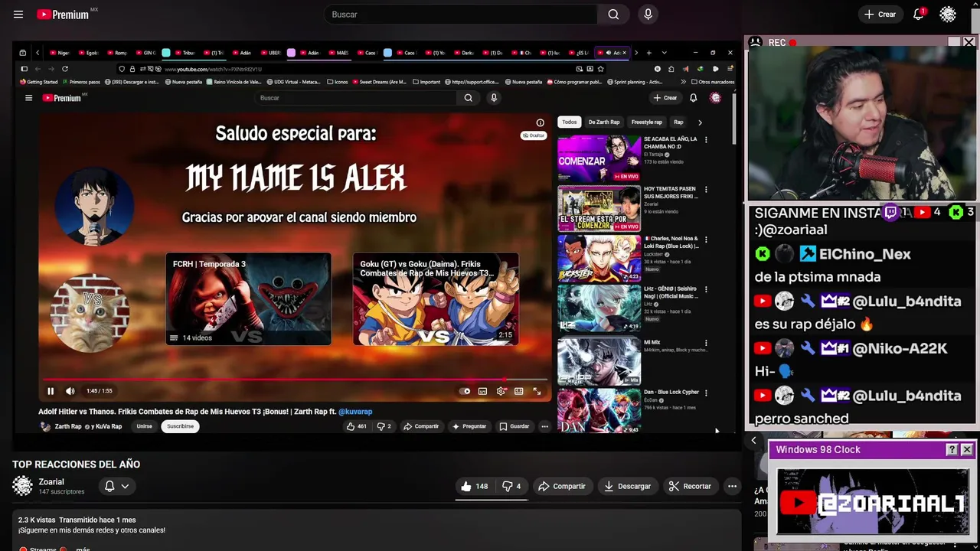Click the Ocultar end-screen button
Image resolution: width=980 pixels, height=551 pixels.
[x=534, y=135]
